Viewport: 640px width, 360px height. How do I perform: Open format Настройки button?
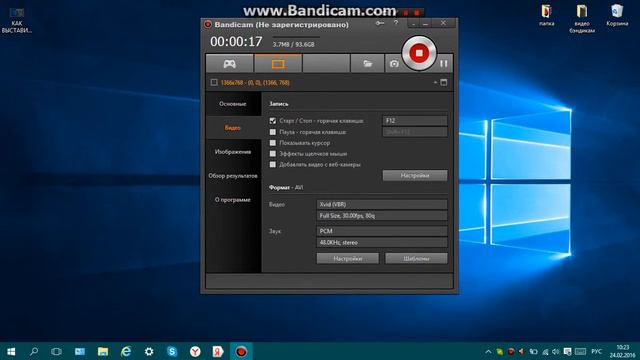coord(348,258)
